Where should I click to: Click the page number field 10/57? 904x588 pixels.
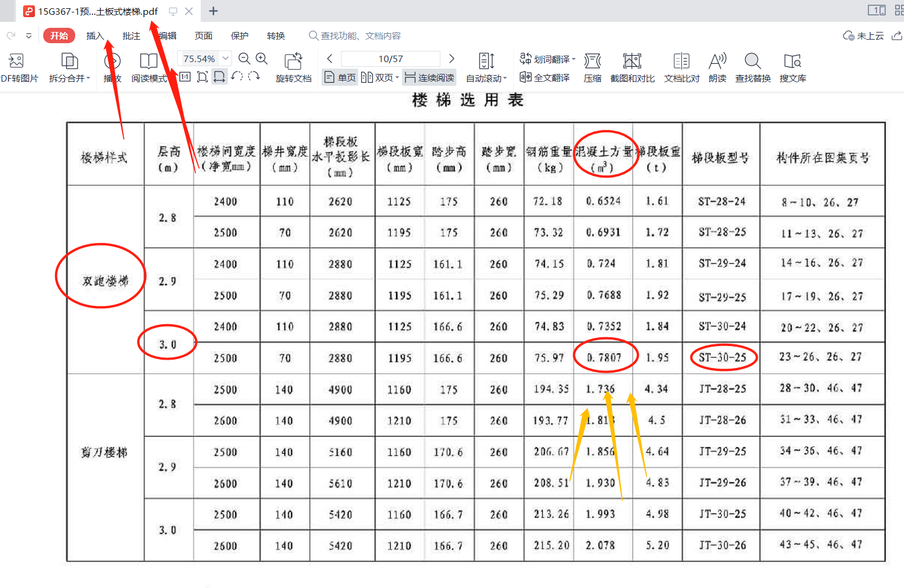[391, 59]
